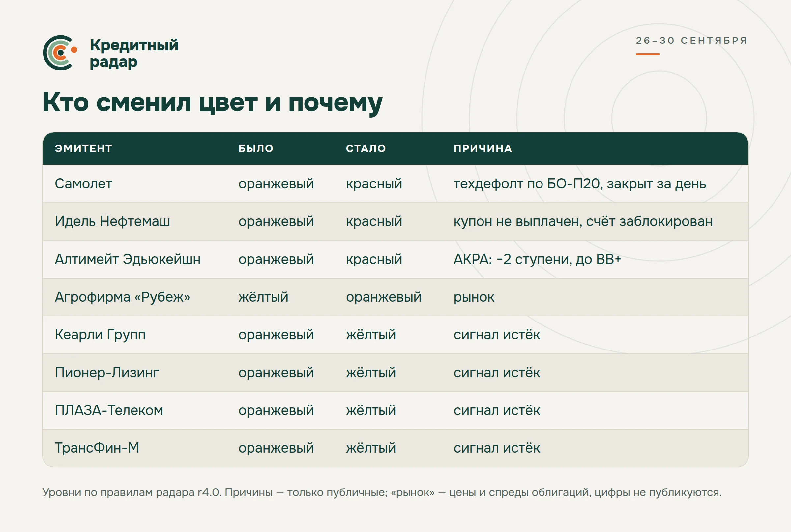Viewport: 791px width, 532px height.
Task: Click «жёлтый» in the ПЛАЗА-Телеком row
Action: tap(371, 410)
